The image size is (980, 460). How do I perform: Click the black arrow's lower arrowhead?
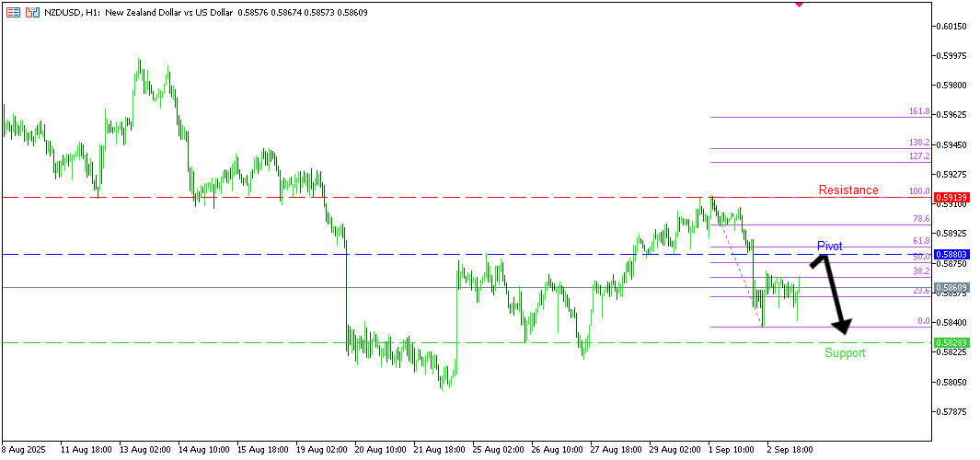(x=843, y=327)
